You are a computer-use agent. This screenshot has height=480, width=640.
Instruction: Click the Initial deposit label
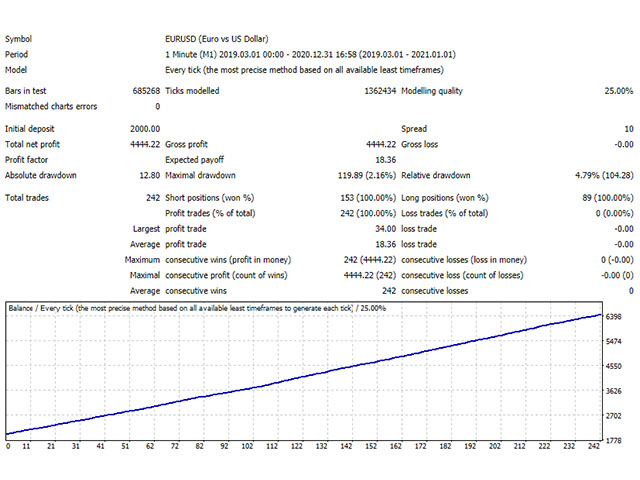pos(29,129)
